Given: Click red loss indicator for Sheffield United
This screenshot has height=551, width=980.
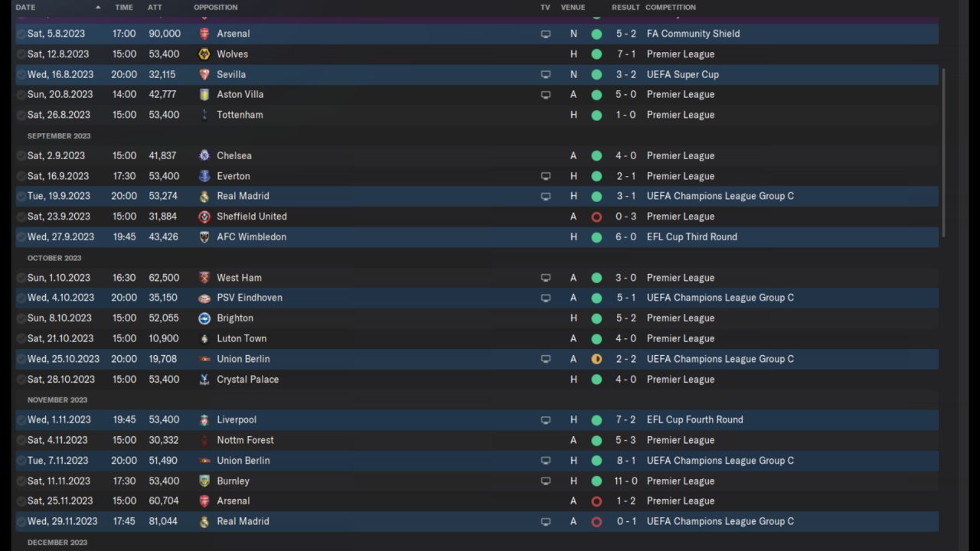Looking at the screenshot, I should 596,217.
